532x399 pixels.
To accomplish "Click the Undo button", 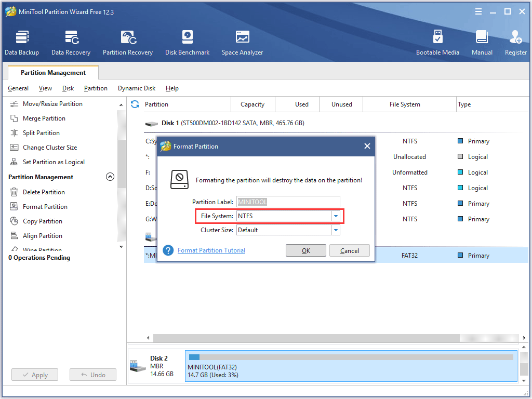I will (x=93, y=375).
